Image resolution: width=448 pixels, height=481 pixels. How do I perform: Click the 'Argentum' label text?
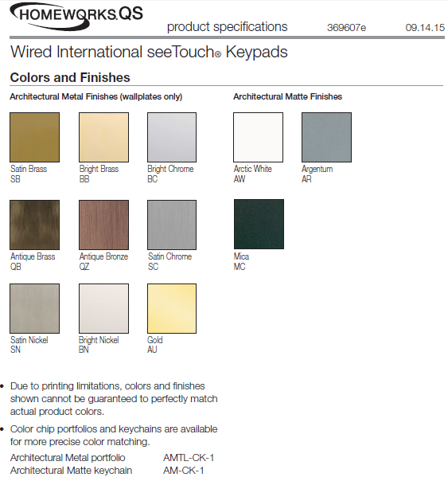317,169
